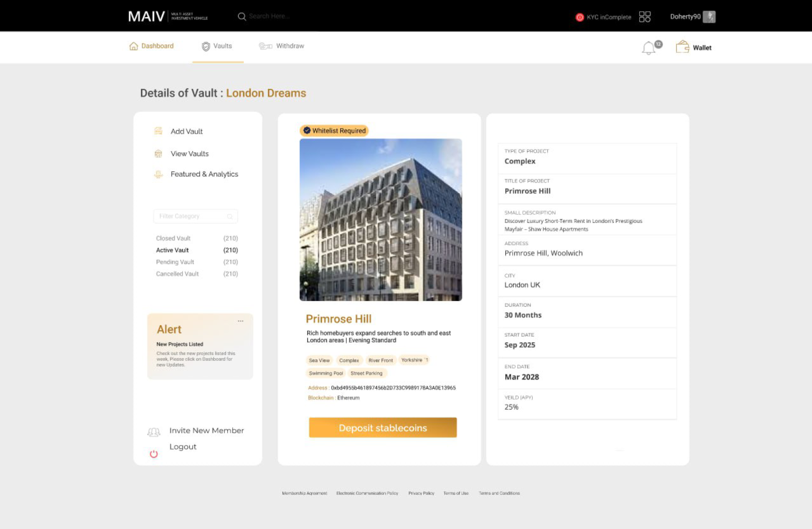
Task: Click the Vaults shield icon
Action: [x=206, y=46]
